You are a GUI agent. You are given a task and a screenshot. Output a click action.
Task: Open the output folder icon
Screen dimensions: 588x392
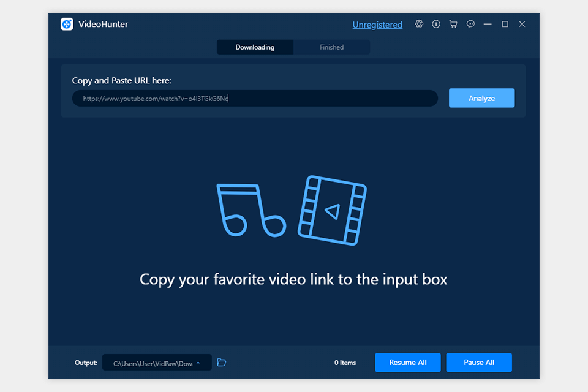point(221,362)
